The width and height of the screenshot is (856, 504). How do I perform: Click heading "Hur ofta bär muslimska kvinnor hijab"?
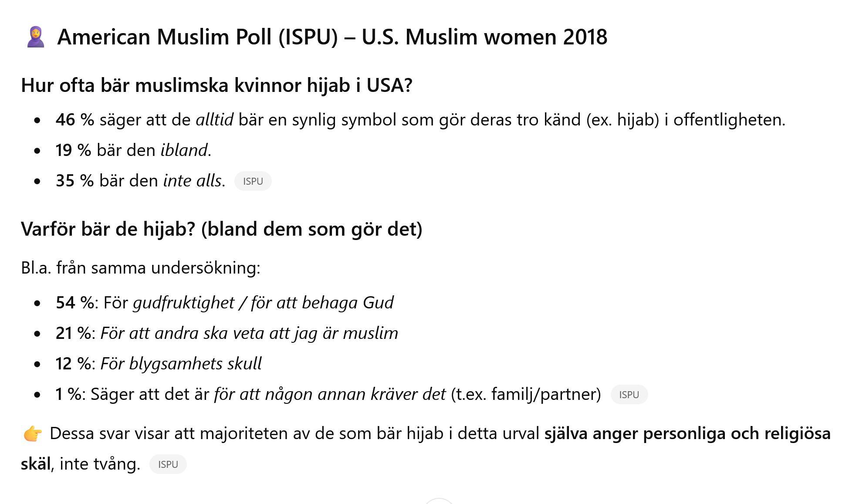coord(217,85)
